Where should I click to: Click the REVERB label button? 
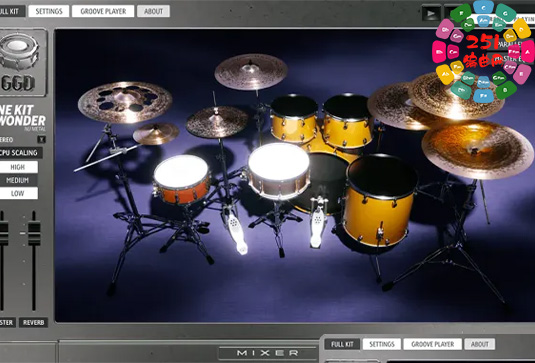click(33, 322)
